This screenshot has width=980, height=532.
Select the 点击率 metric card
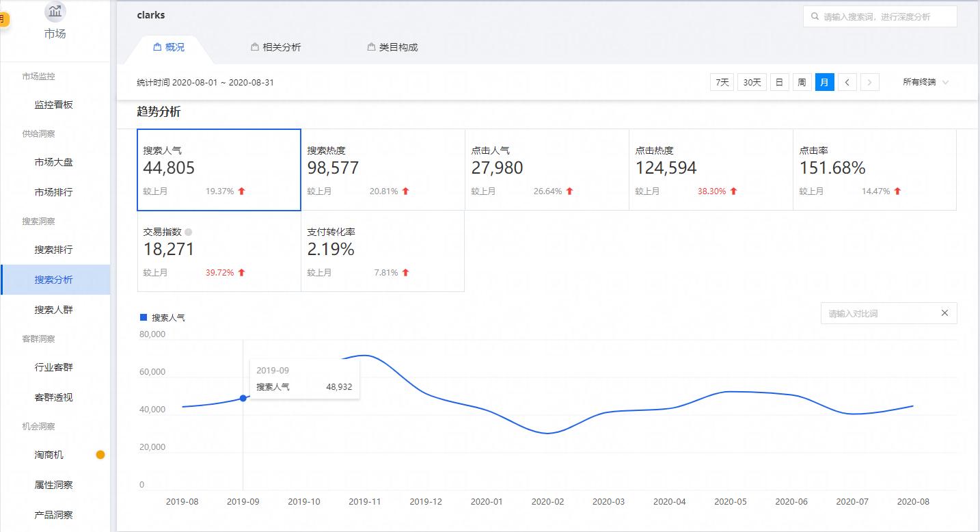pos(875,169)
